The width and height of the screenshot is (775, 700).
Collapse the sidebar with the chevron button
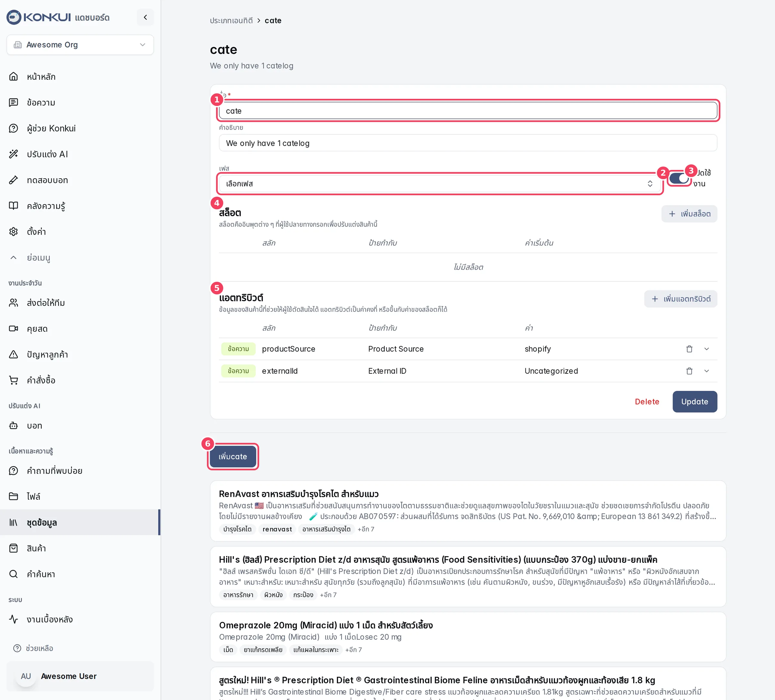(x=145, y=17)
